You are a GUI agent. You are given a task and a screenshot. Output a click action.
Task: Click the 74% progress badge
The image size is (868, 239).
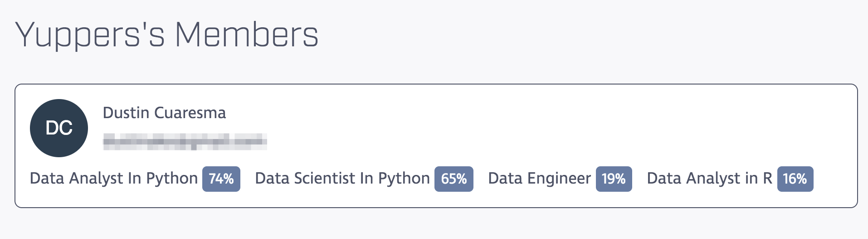pyautogui.click(x=221, y=179)
